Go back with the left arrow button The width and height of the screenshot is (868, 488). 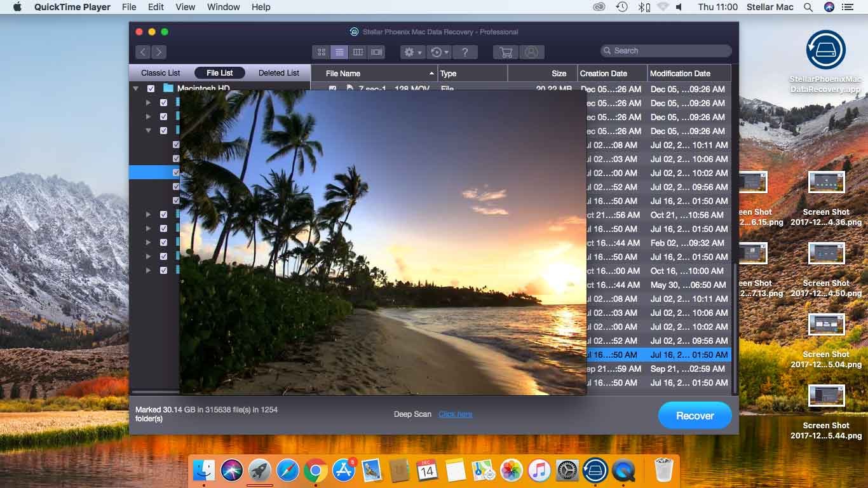tap(143, 52)
